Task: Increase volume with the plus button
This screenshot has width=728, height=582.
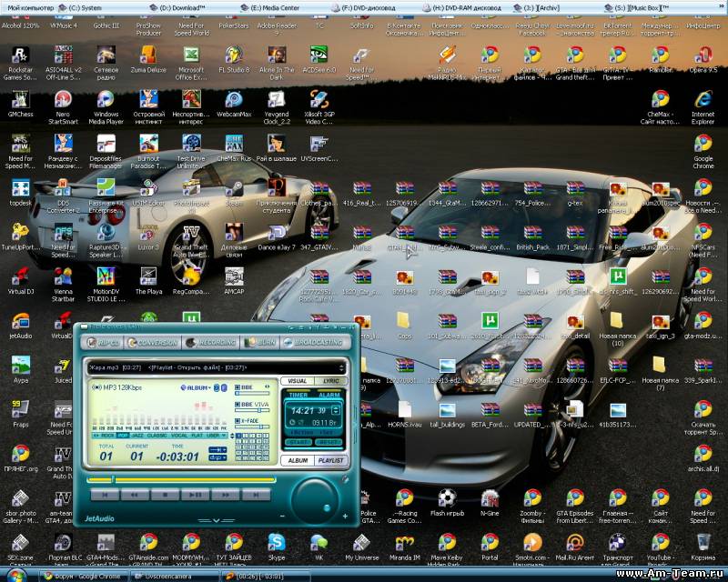Action: (345, 517)
